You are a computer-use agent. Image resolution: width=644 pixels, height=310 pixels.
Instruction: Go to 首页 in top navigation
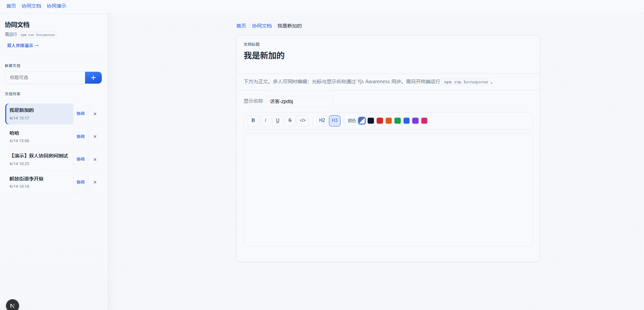coord(11,6)
